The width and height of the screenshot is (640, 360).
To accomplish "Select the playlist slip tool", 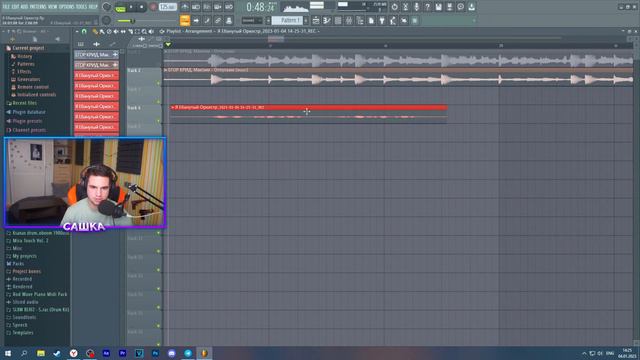I will tap(123, 31).
